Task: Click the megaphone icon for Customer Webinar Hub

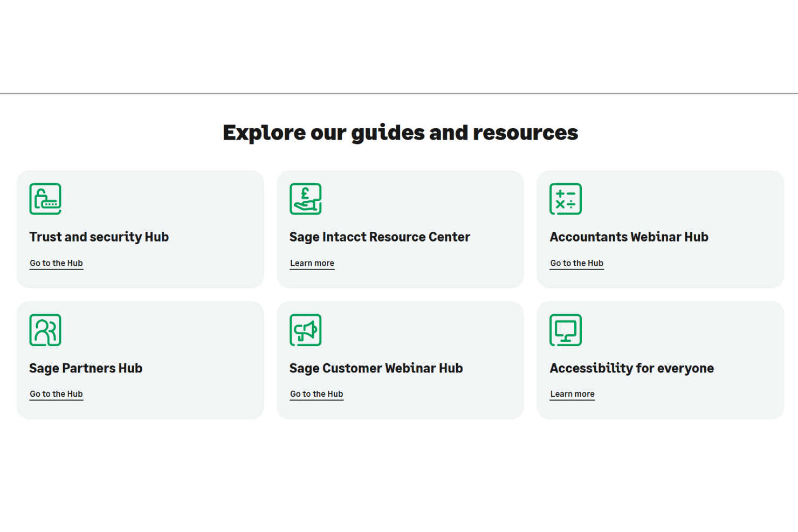Action: pos(306,330)
